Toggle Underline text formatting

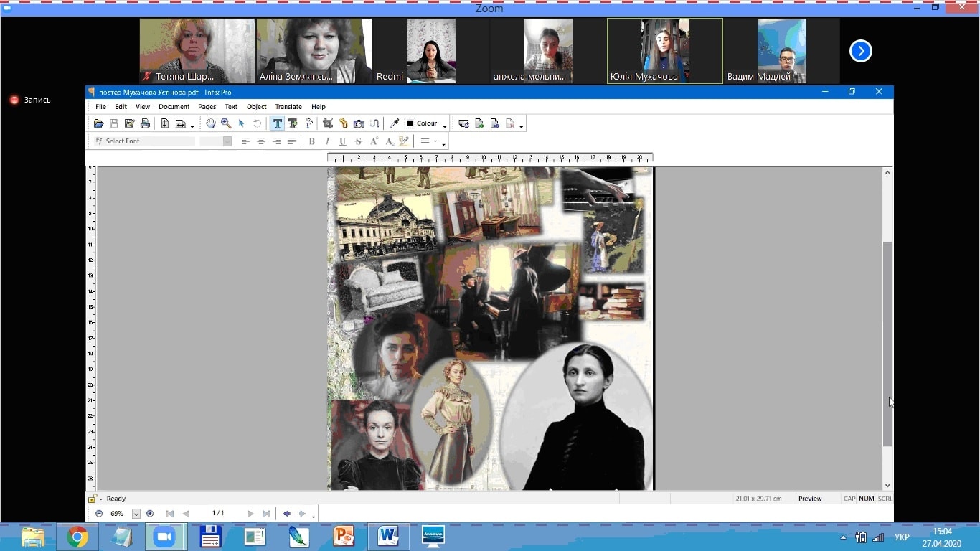click(x=343, y=141)
